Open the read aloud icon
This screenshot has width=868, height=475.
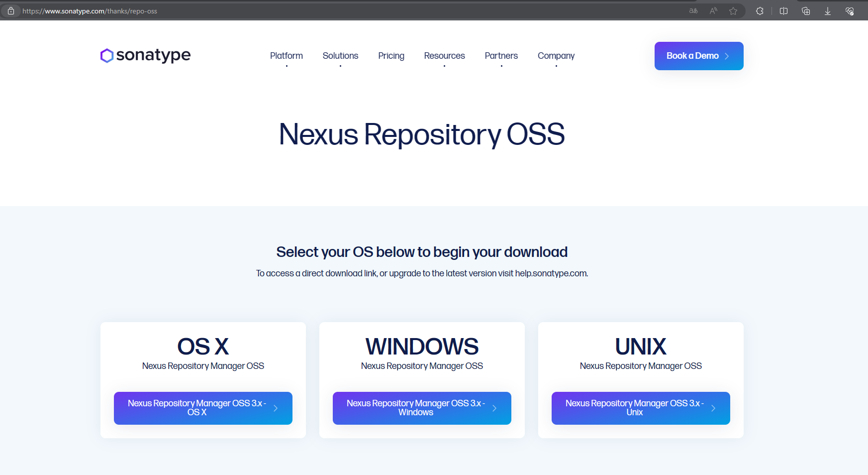(x=713, y=11)
